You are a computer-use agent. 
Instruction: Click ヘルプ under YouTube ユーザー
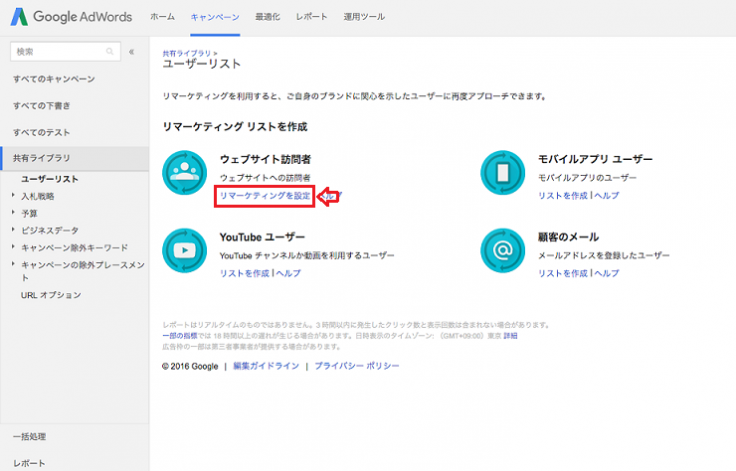coord(288,273)
